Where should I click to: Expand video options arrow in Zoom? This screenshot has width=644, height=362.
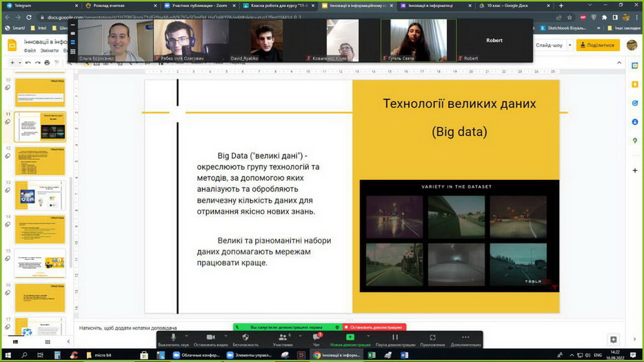[x=225, y=336]
